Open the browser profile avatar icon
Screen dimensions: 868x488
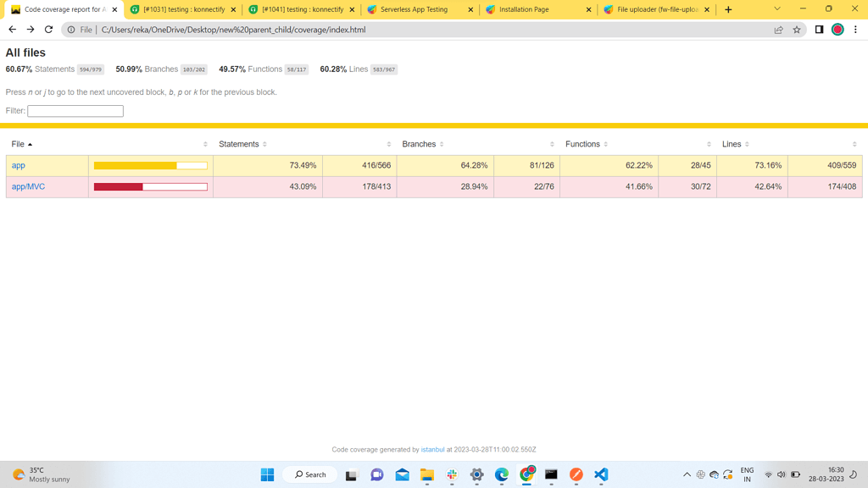point(837,29)
